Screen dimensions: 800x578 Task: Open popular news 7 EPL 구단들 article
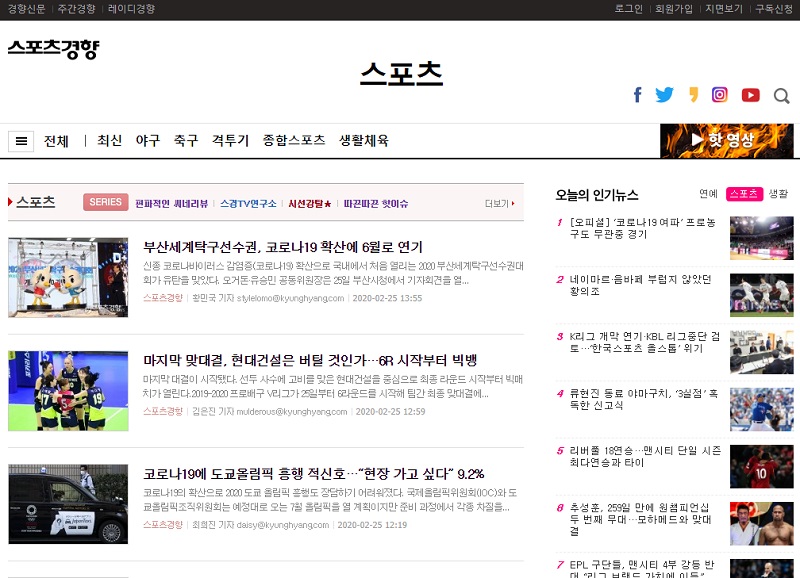(x=642, y=568)
